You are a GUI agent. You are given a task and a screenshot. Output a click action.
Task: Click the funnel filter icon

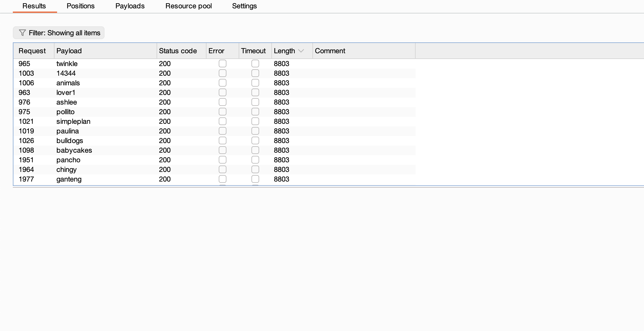(x=22, y=33)
